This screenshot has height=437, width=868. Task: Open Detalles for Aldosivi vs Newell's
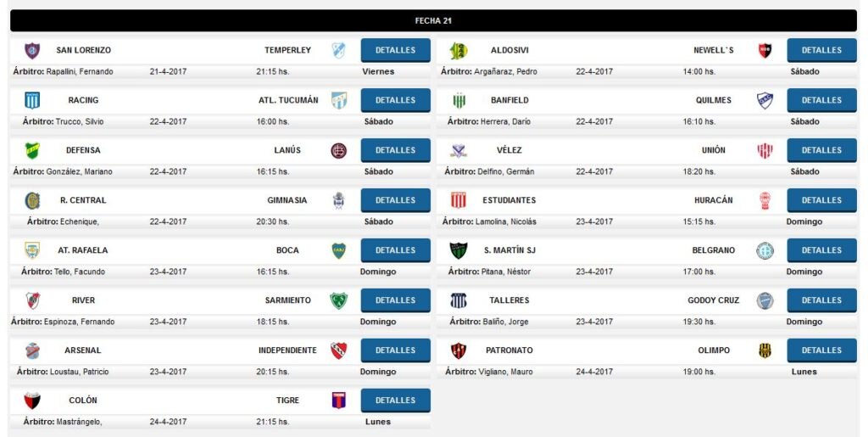(x=821, y=50)
